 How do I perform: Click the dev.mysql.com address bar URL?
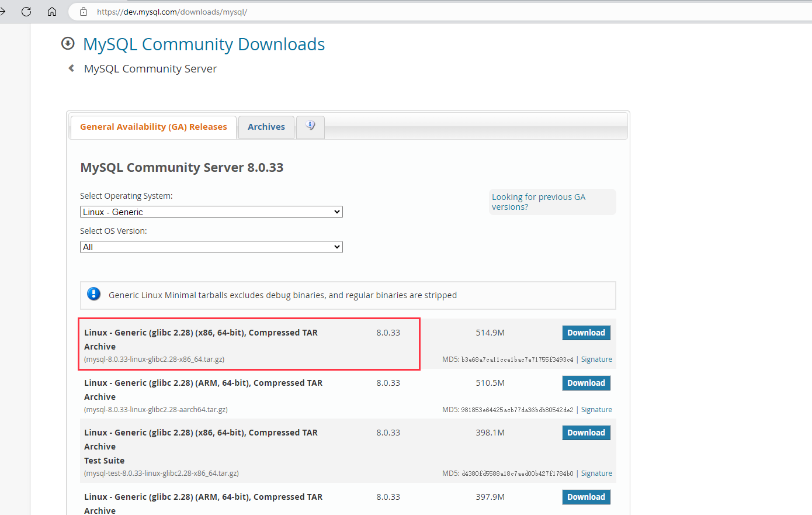click(172, 12)
